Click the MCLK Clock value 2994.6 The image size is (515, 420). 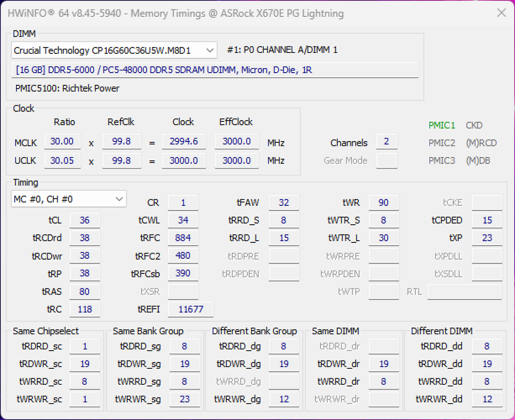coord(184,142)
